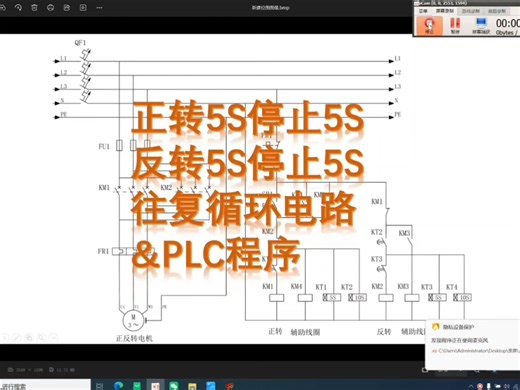Click the blue screen capture monitor icon
520x390 pixels.
(481, 25)
